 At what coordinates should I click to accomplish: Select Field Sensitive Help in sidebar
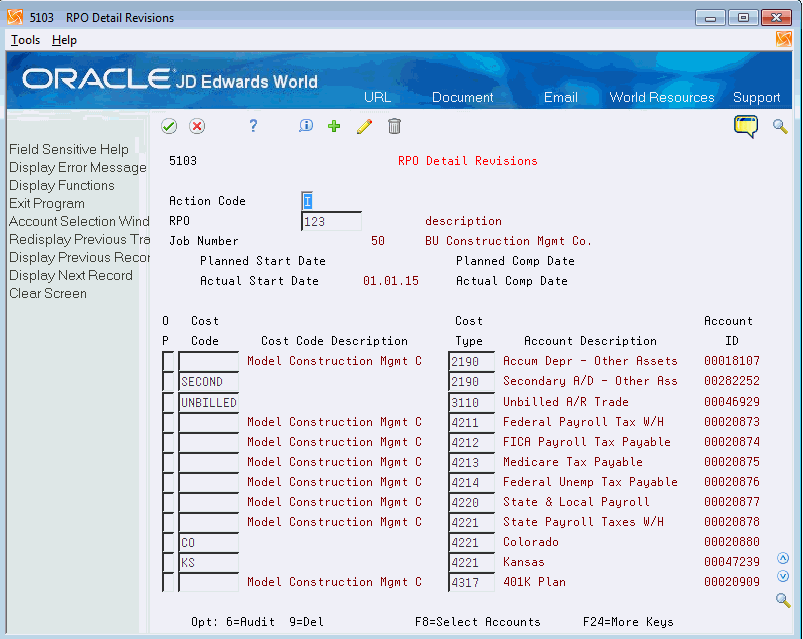(x=69, y=149)
